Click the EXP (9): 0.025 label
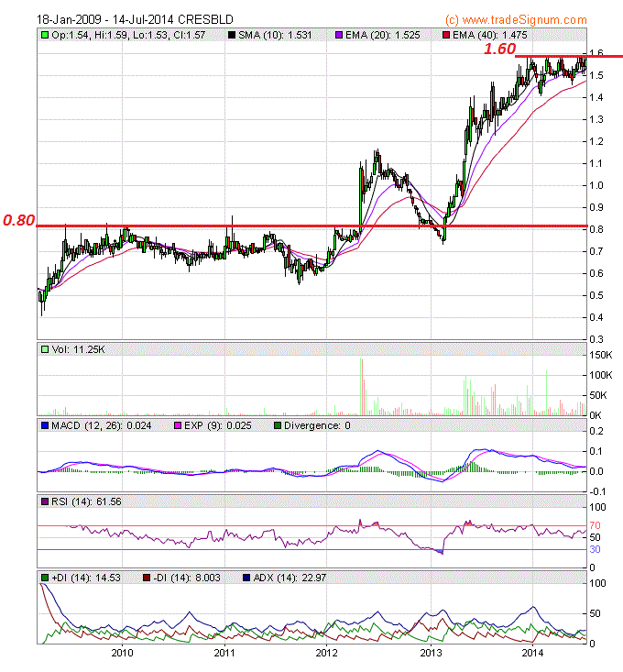The height and width of the screenshot is (672, 623). coord(217,425)
